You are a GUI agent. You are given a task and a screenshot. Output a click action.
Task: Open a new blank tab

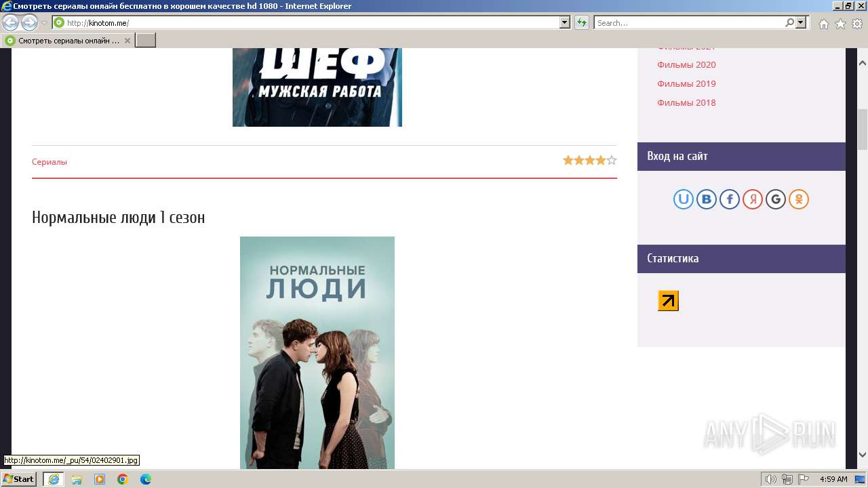tap(146, 41)
